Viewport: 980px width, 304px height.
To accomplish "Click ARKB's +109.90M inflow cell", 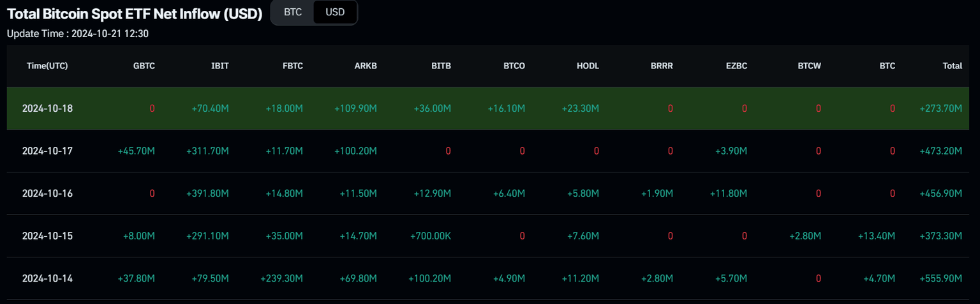I will coord(355,109).
